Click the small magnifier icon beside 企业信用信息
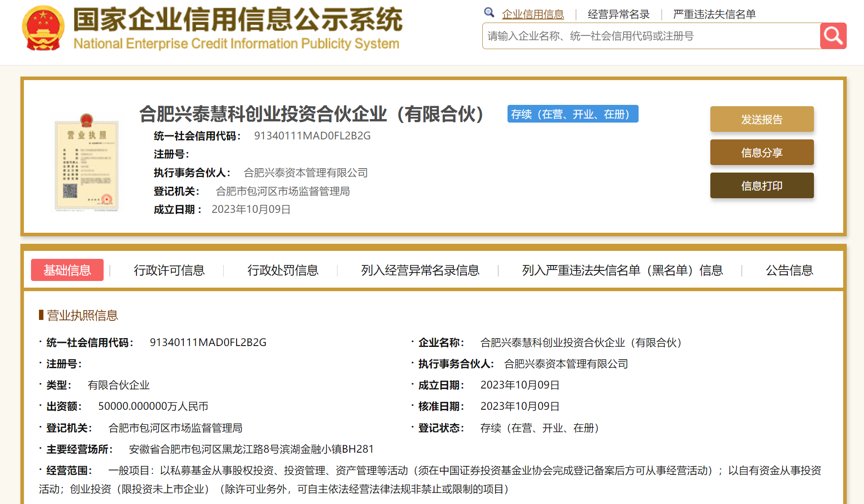 [x=489, y=12]
